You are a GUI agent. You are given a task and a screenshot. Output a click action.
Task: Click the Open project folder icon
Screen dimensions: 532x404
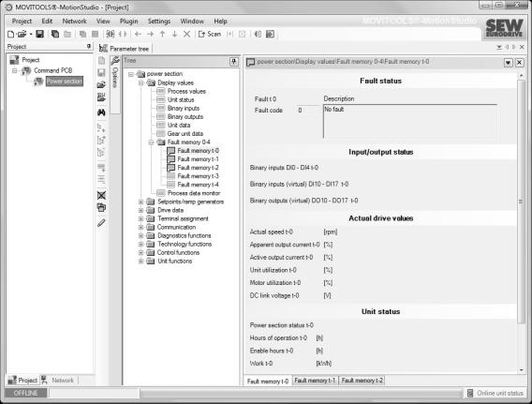[22, 34]
